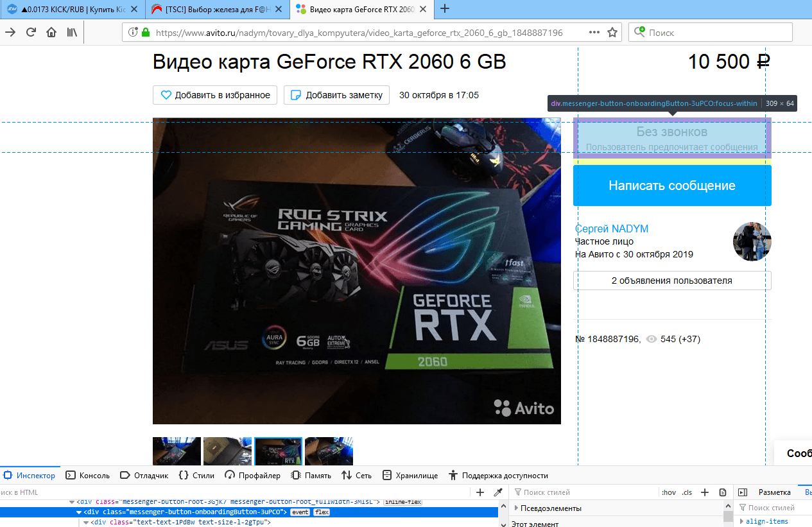The height and width of the screenshot is (527, 812).
Task: Open 2 объявления пользователя
Action: 672,281
